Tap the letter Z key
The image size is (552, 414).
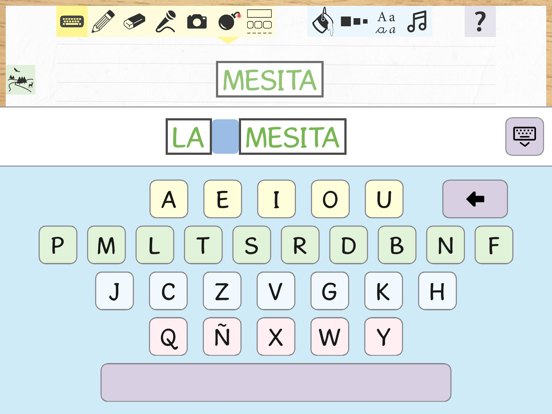tap(222, 291)
